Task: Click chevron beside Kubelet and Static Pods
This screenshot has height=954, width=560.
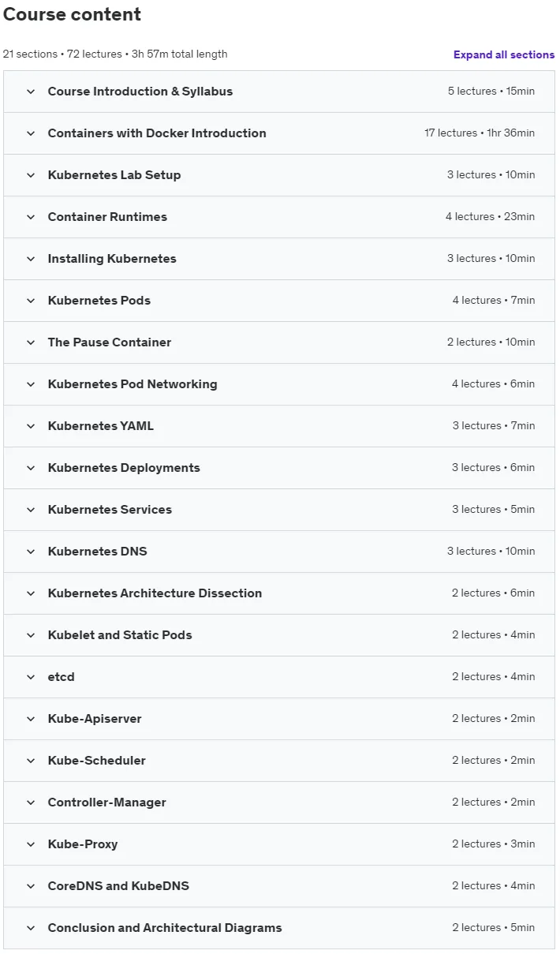Action: pyautogui.click(x=31, y=635)
